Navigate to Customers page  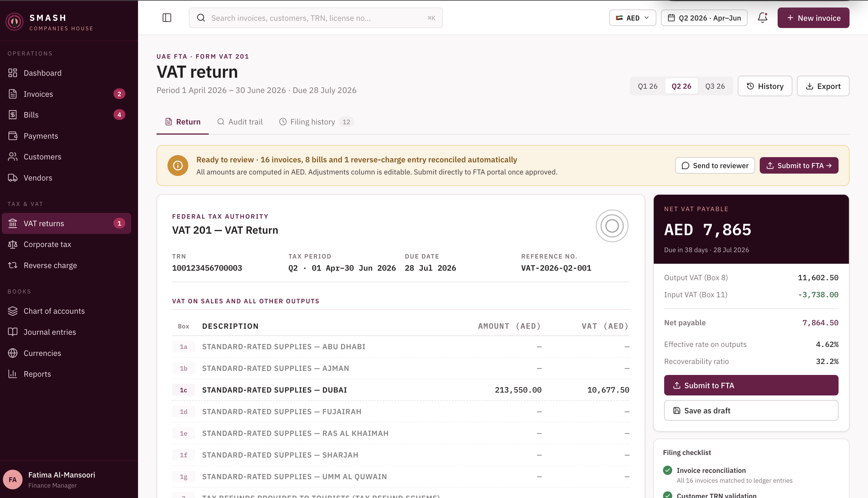coord(66,157)
